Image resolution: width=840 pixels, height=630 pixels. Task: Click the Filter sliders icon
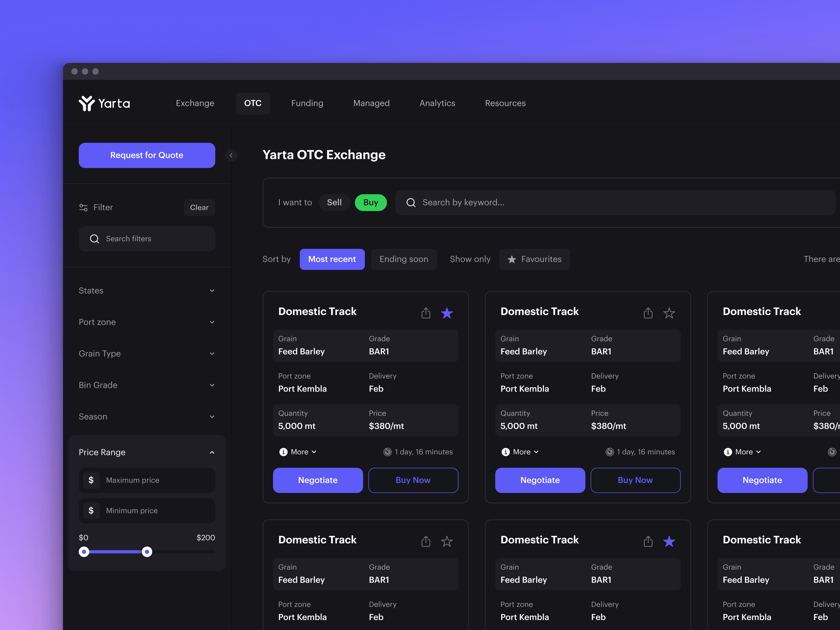83,207
